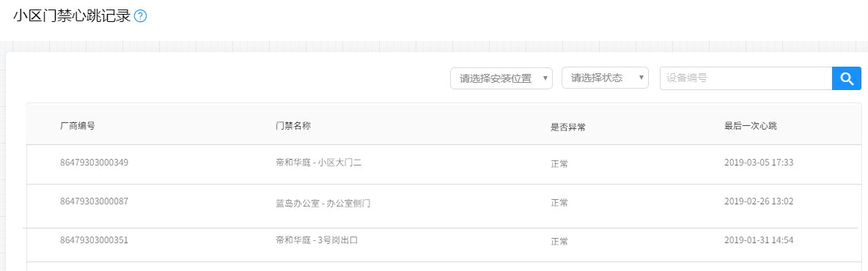Click 正常 status of 小区大门二 row
This screenshot has width=868, height=271.
pyautogui.click(x=559, y=164)
